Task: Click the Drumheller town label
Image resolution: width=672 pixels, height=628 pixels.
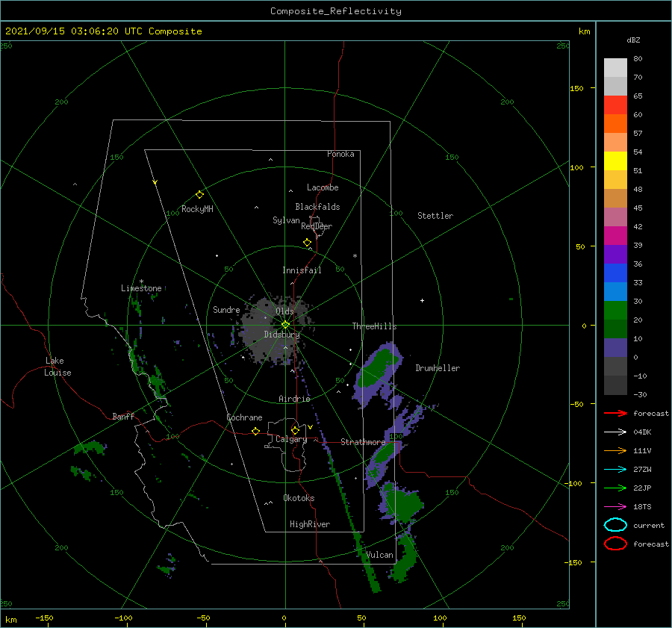Action: point(438,368)
